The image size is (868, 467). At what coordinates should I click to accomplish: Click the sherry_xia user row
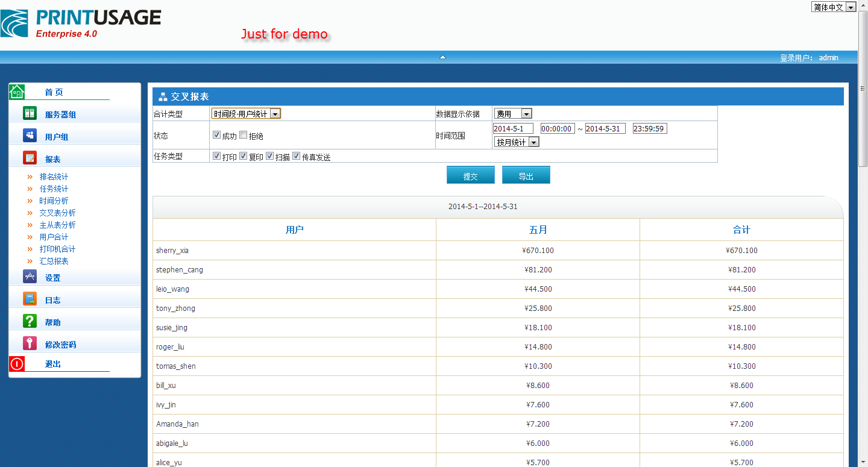[x=498, y=251]
